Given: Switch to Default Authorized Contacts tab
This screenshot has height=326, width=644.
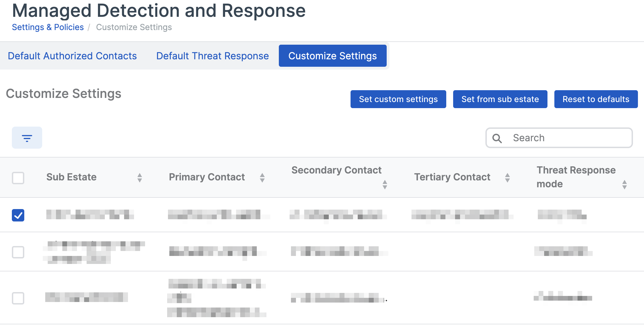Looking at the screenshot, I should tap(72, 56).
